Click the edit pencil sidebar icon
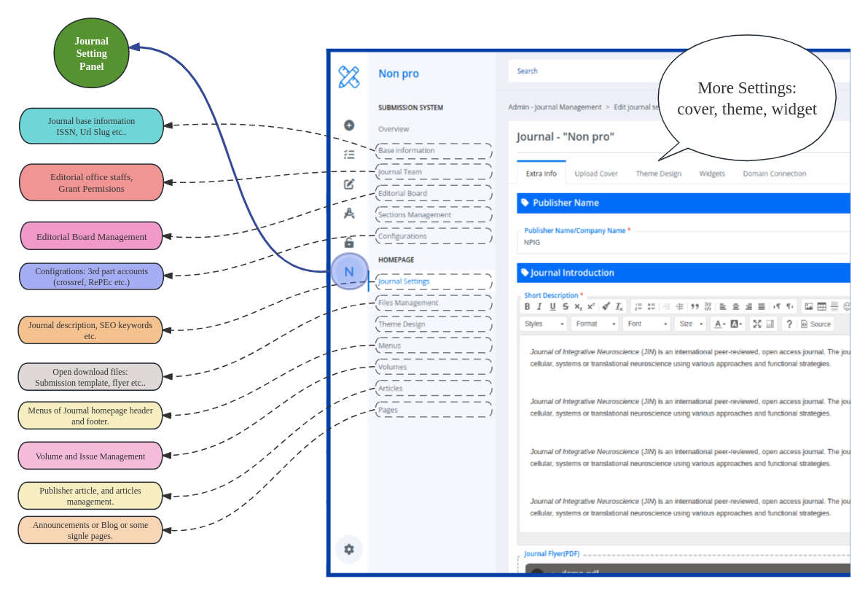Viewport: 868px width, 595px height. (349, 184)
